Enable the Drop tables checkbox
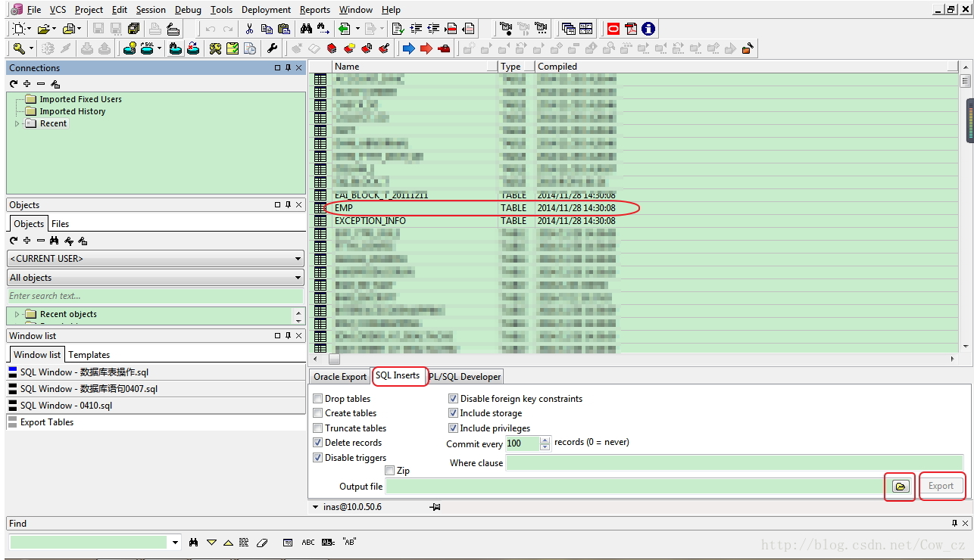This screenshot has width=974, height=560. (318, 399)
